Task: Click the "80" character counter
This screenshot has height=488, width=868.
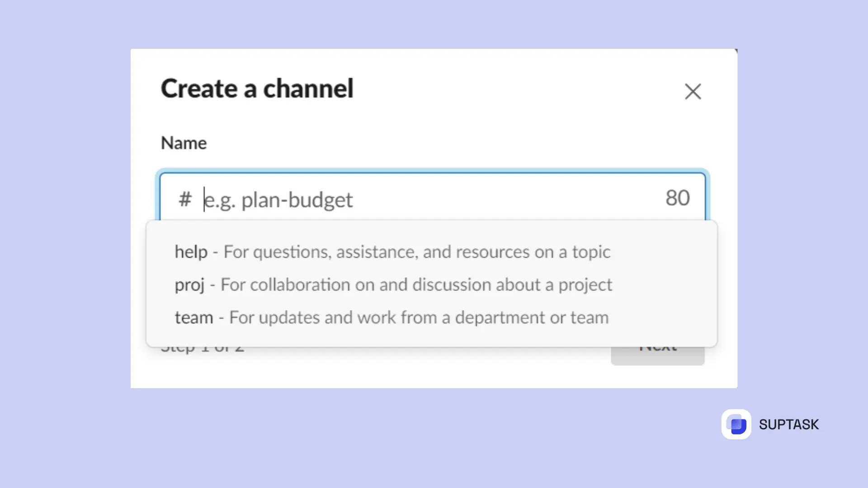Action: [x=677, y=197]
